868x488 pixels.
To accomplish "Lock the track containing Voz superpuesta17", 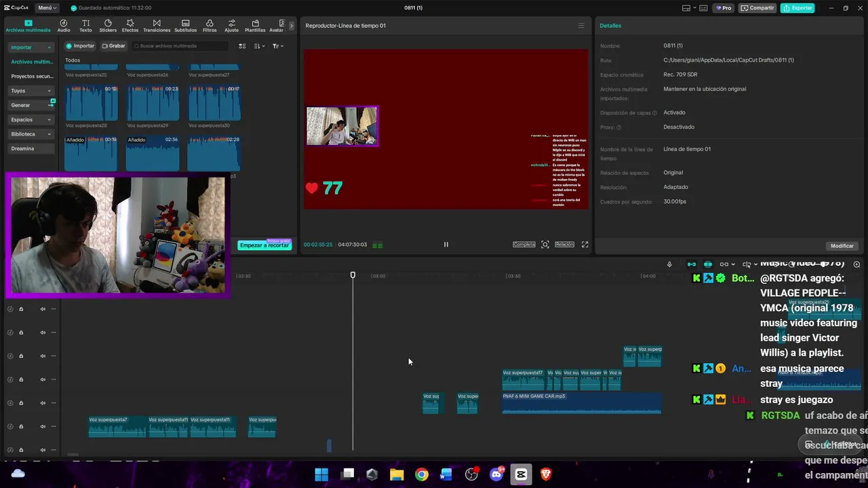I will pyautogui.click(x=21, y=380).
